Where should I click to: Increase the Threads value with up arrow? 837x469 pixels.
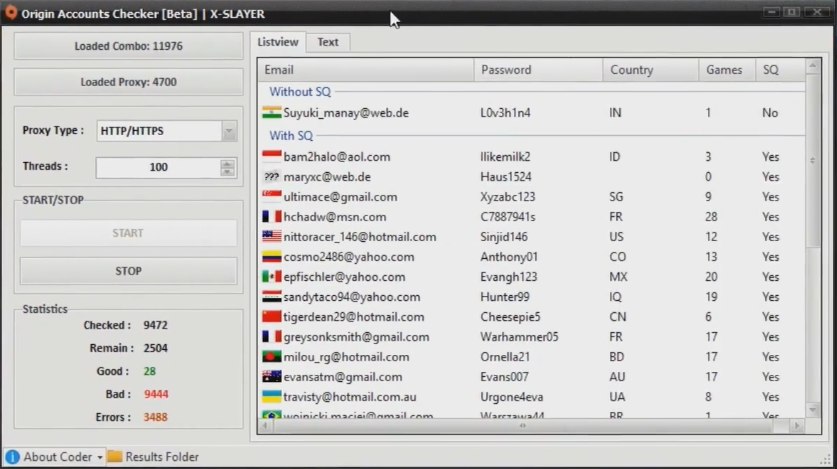[x=227, y=163]
